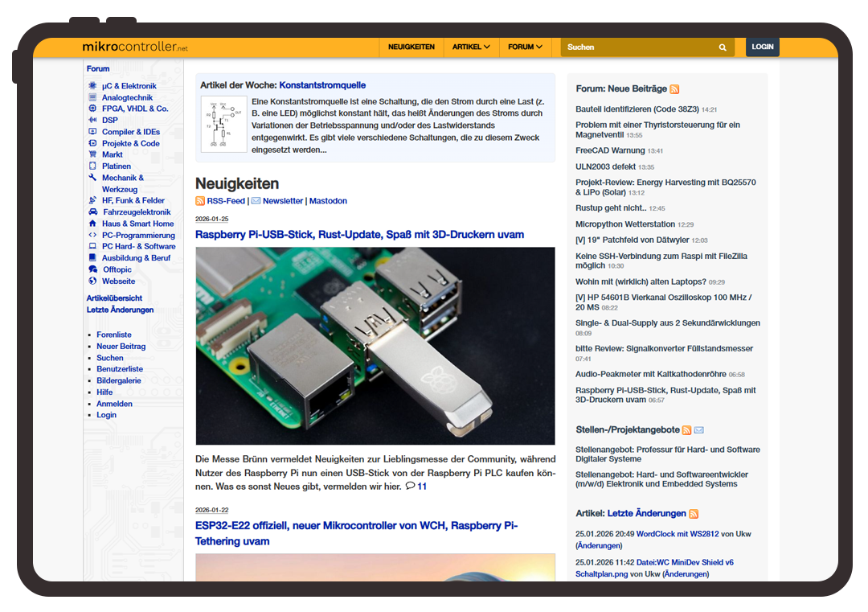Open Audio-Peakmeter mit Kaltkathodenröhre post

(x=651, y=375)
